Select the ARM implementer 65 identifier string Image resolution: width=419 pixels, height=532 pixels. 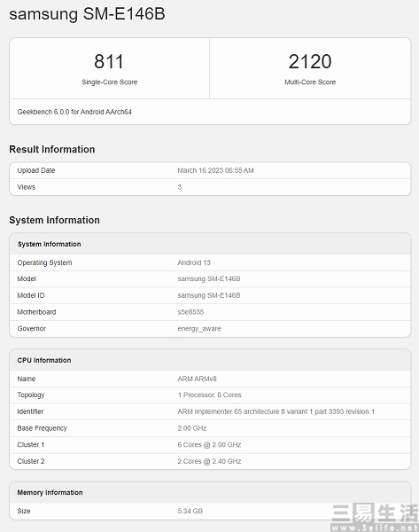[276, 411]
